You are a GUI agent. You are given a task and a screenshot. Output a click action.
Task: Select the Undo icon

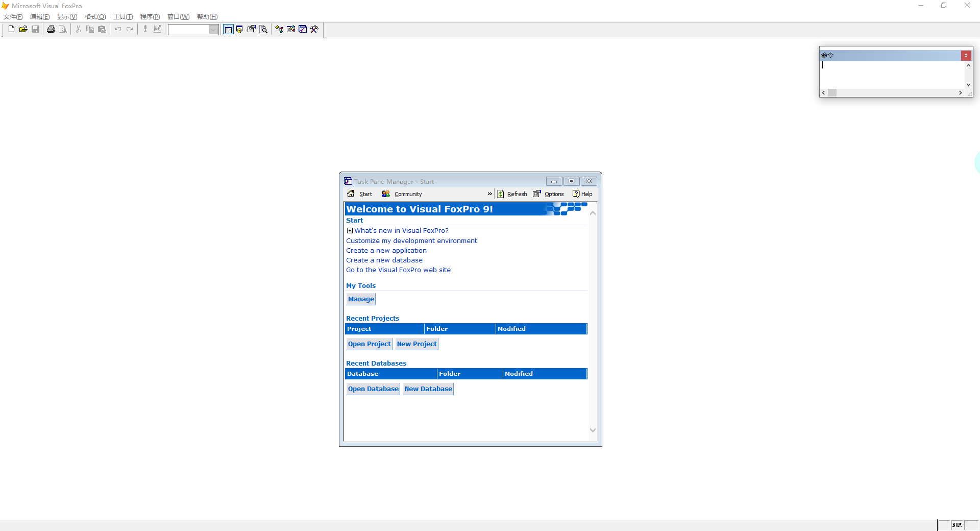pos(117,29)
